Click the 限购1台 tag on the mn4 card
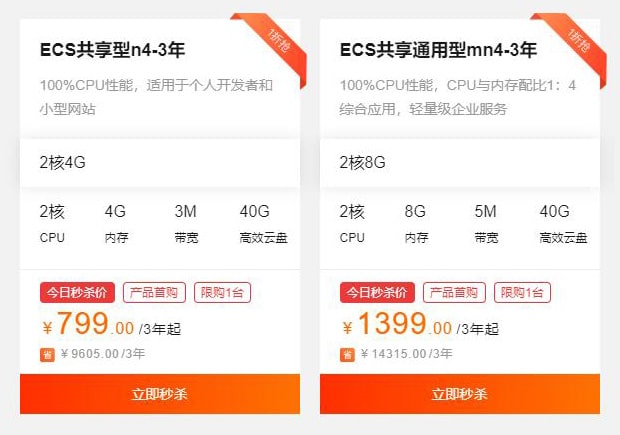Image resolution: width=620 pixels, height=435 pixels. pyautogui.click(x=522, y=293)
